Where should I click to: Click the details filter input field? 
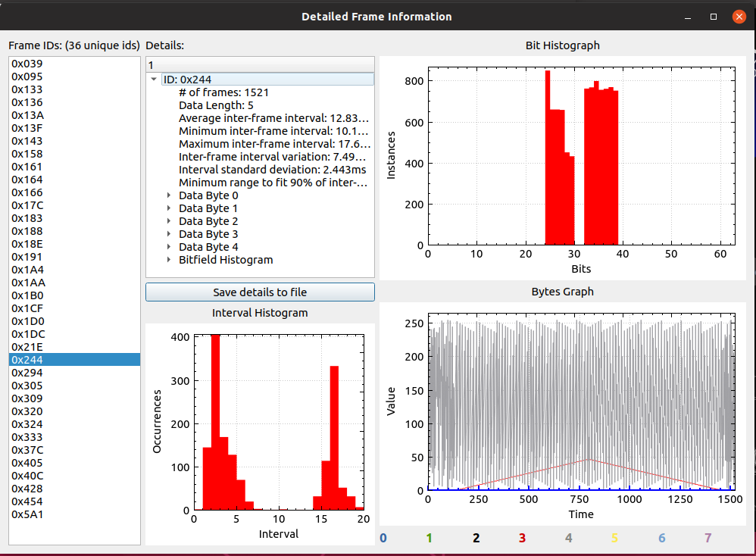260,64
